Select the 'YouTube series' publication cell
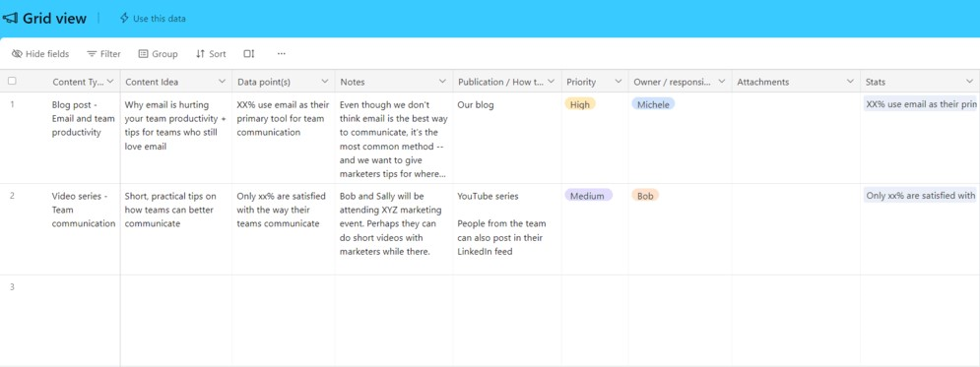Screen dimensions: 980x367 507,229
